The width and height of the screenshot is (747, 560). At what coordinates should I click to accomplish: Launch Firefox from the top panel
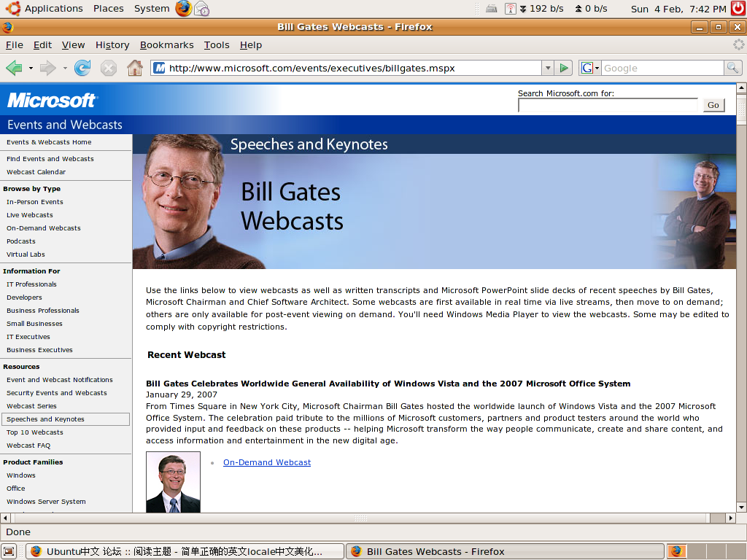[184, 9]
